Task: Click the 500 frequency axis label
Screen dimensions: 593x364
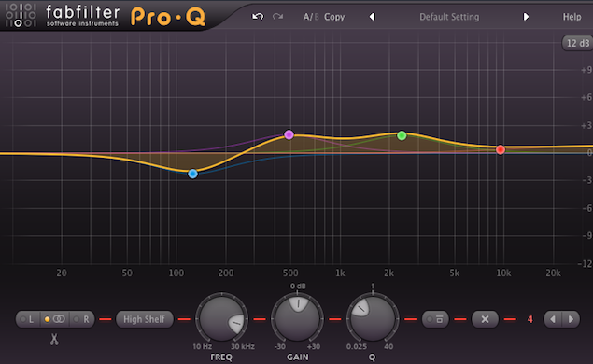Action: click(290, 273)
